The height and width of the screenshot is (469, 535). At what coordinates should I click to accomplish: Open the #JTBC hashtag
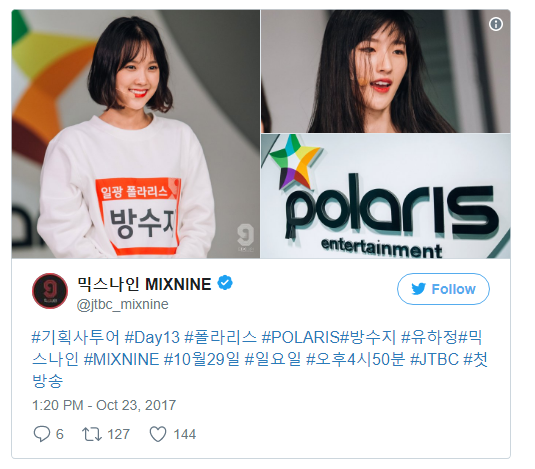tap(434, 359)
